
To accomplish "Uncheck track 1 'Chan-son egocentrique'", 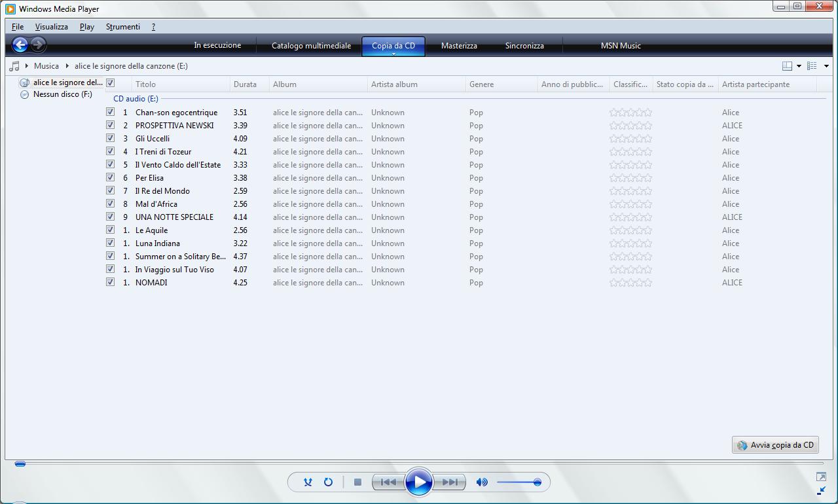I will [x=110, y=112].
